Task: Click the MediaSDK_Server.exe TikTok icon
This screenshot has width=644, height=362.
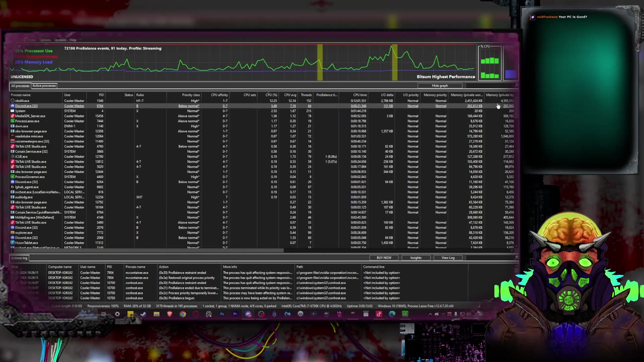Action: click(x=13, y=116)
